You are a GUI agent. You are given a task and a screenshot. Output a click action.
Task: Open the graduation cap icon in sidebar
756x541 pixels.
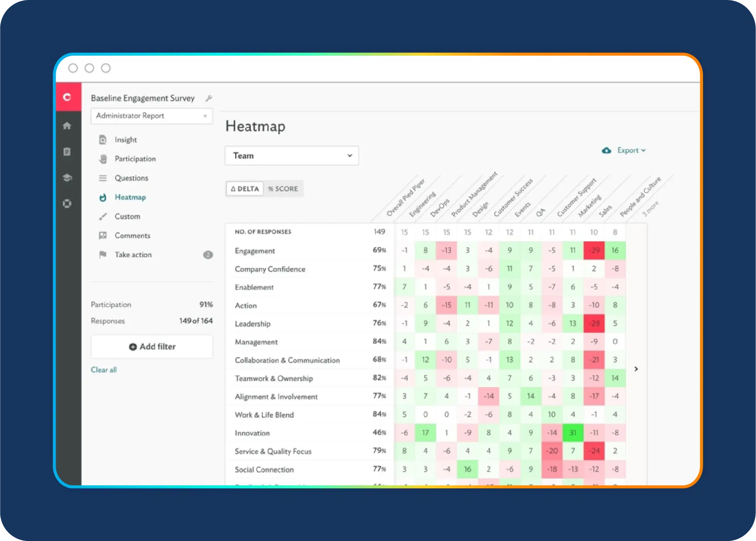coord(67,177)
